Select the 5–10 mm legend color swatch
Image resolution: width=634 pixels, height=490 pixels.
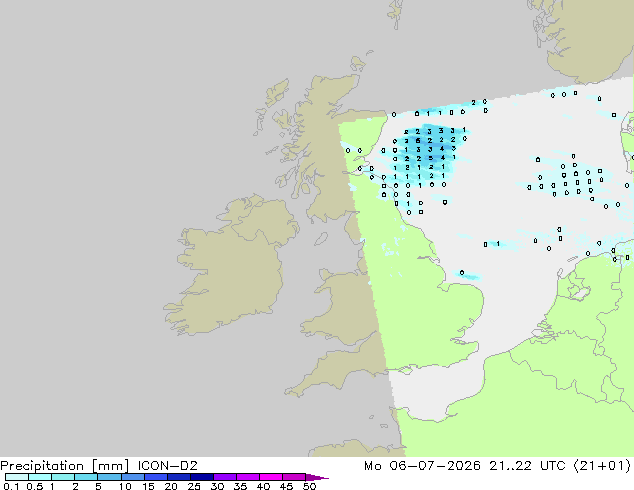(x=109, y=477)
